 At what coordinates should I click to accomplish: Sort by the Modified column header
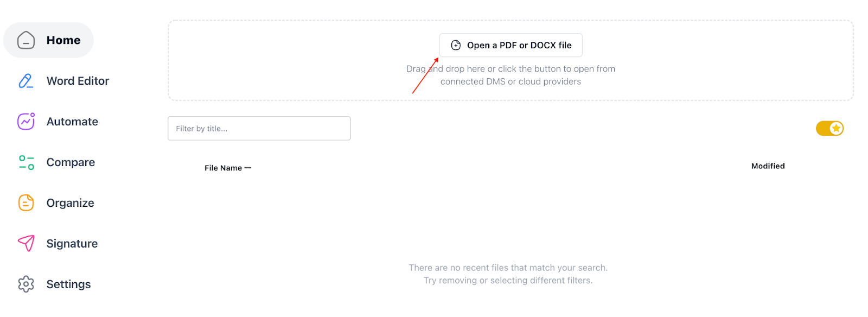768,166
